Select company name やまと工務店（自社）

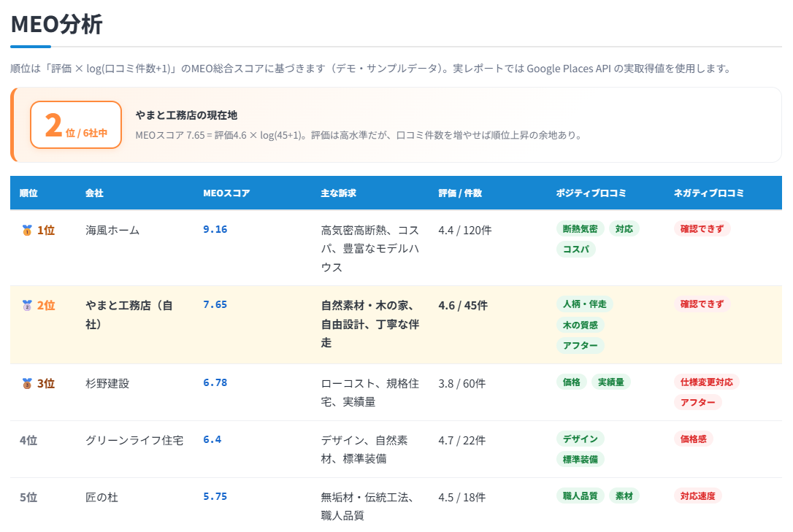[x=129, y=315]
